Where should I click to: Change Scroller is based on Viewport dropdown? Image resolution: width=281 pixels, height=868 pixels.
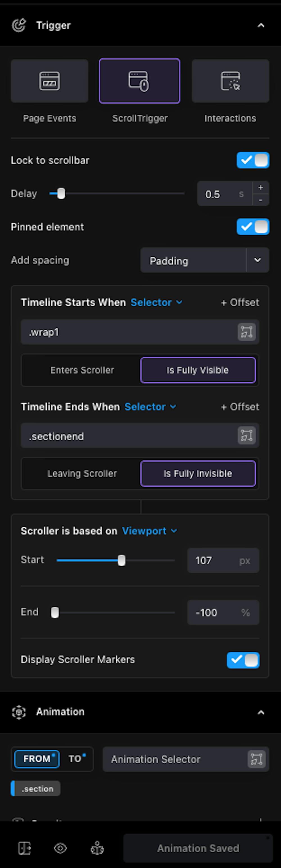pyautogui.click(x=149, y=531)
